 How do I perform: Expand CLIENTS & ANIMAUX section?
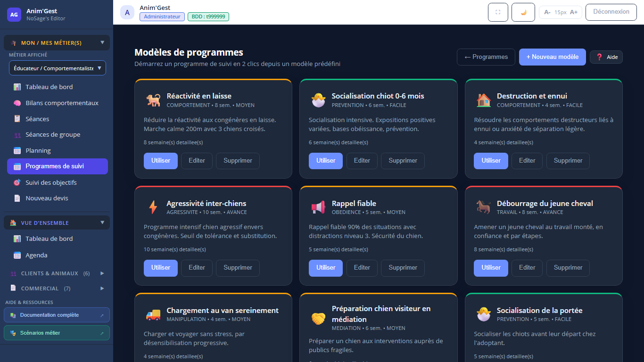[x=57, y=273]
